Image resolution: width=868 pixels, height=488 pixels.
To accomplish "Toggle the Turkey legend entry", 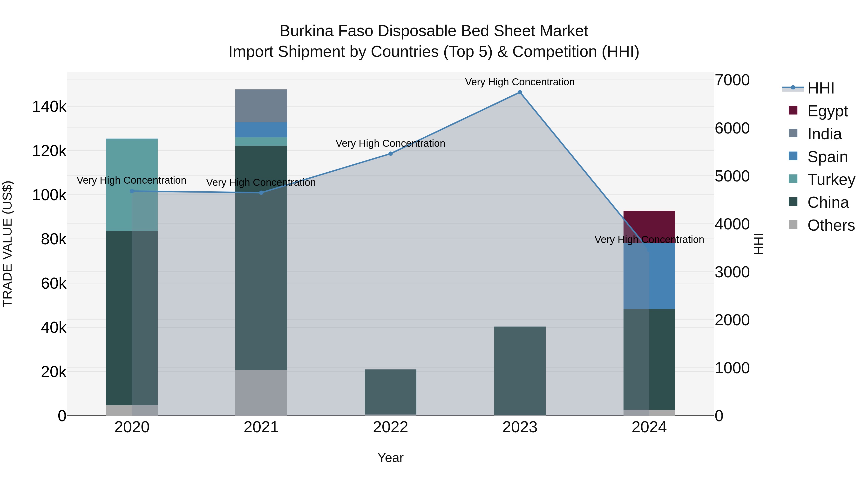I will pos(822,180).
